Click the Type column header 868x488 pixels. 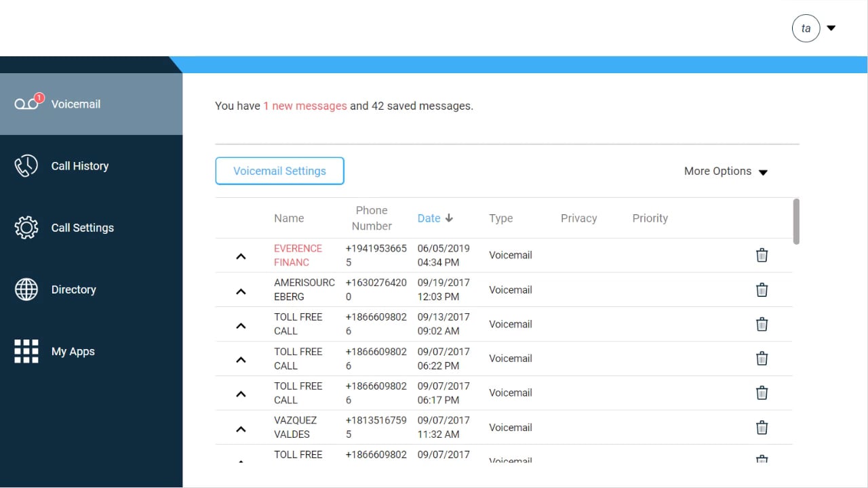coord(501,218)
